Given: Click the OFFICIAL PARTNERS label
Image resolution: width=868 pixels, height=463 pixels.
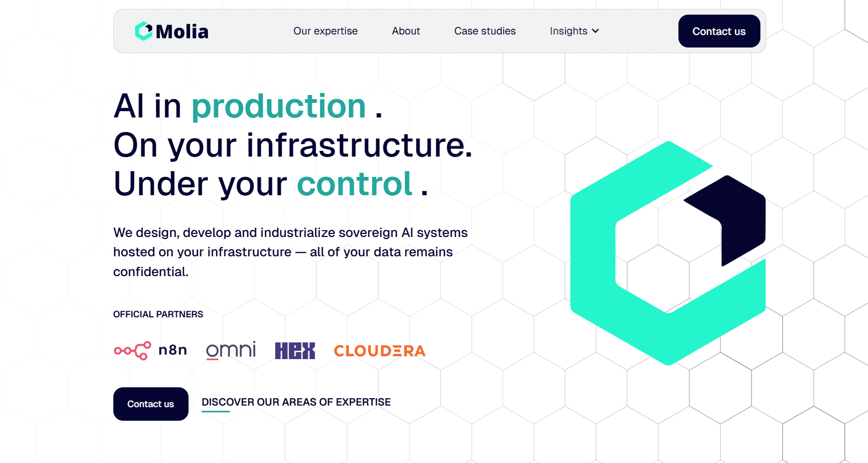Looking at the screenshot, I should [158, 314].
